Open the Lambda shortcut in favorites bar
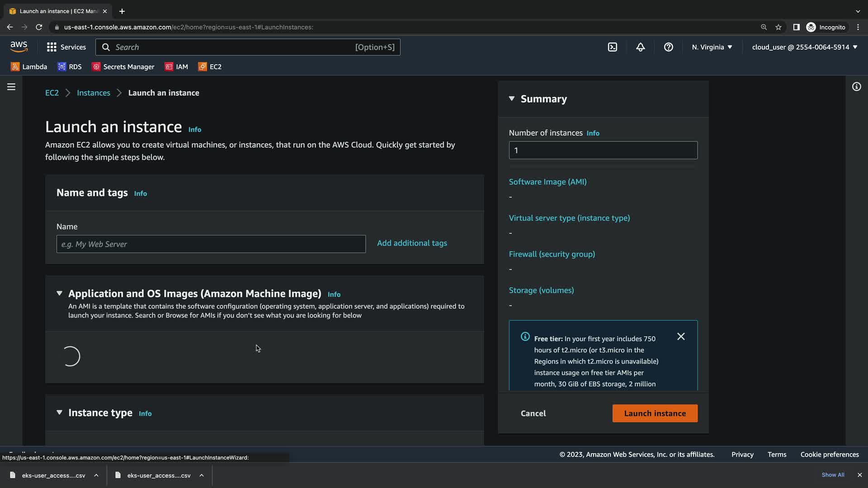 coord(29,67)
